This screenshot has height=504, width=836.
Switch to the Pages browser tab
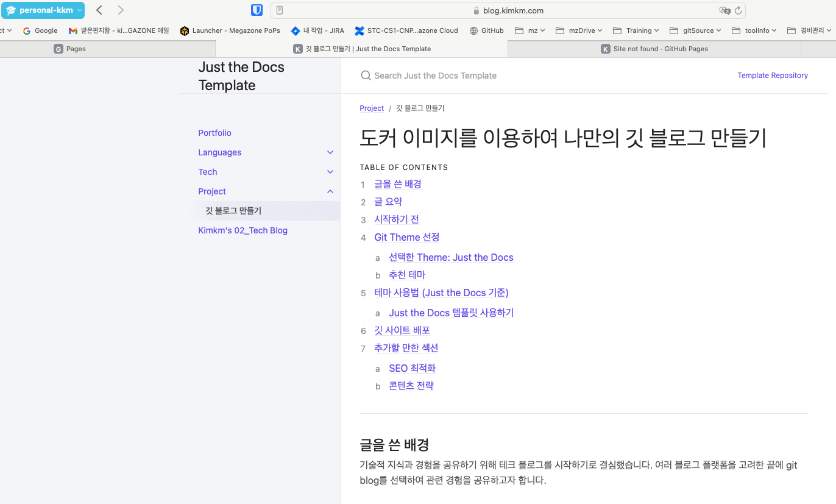point(76,49)
